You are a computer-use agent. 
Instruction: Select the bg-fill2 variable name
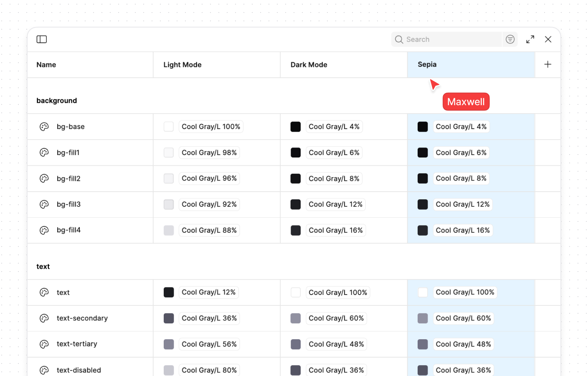[x=68, y=178]
